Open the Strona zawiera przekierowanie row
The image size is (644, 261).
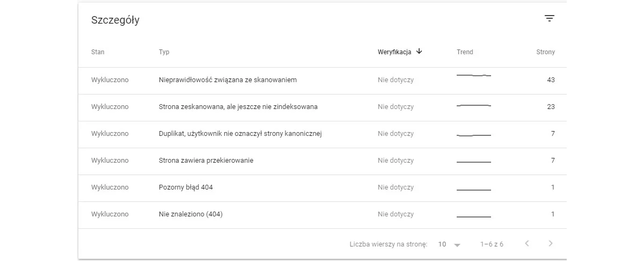[323, 161]
